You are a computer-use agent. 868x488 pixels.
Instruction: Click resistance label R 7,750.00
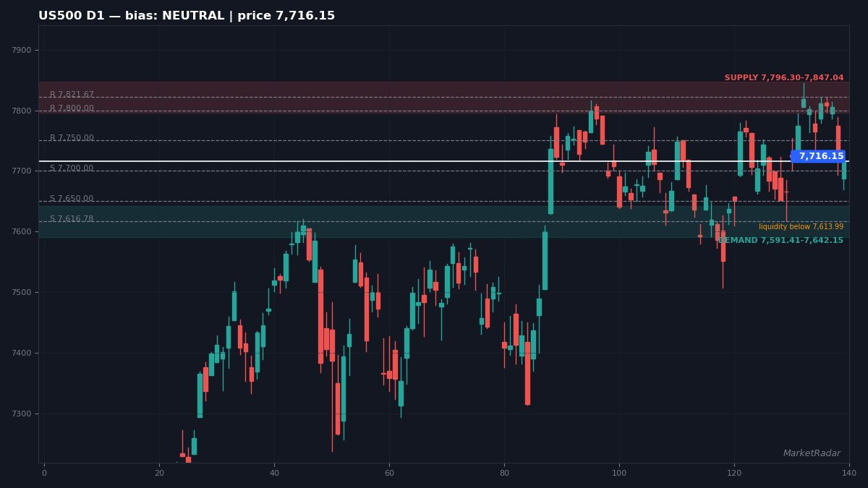coord(72,138)
